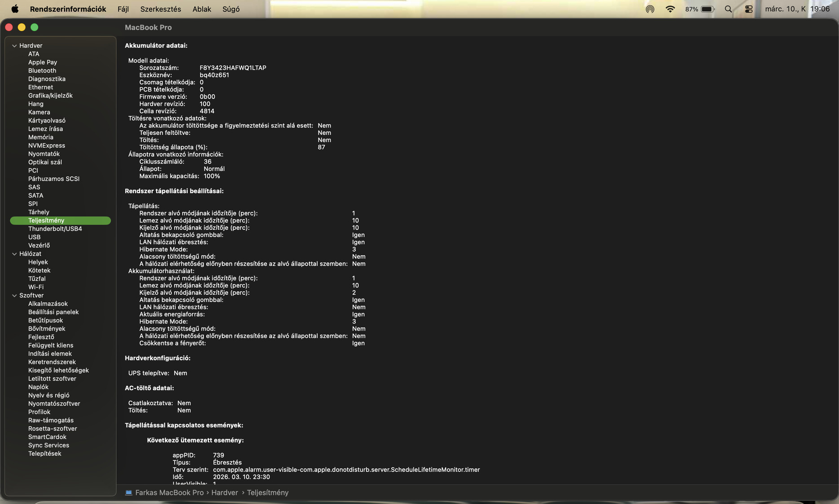Open the Wi-Fi status menu
This screenshot has width=839, height=504.
point(670,9)
